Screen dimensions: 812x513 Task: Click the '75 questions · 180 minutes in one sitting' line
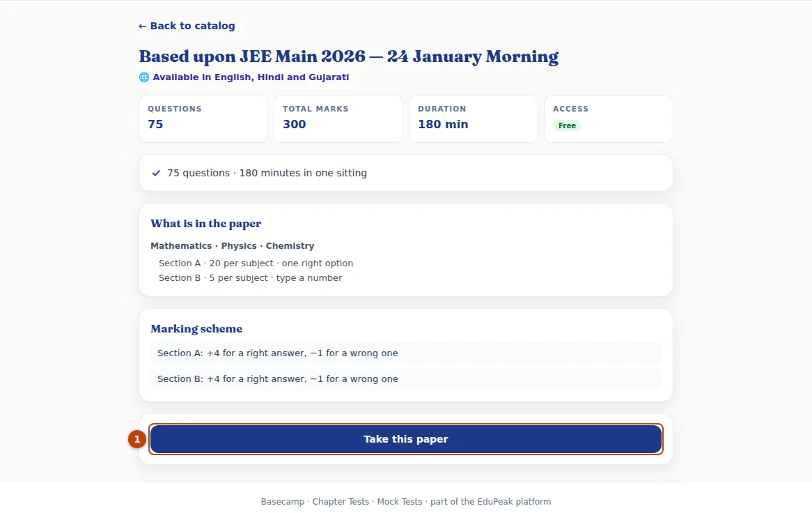[267, 173]
